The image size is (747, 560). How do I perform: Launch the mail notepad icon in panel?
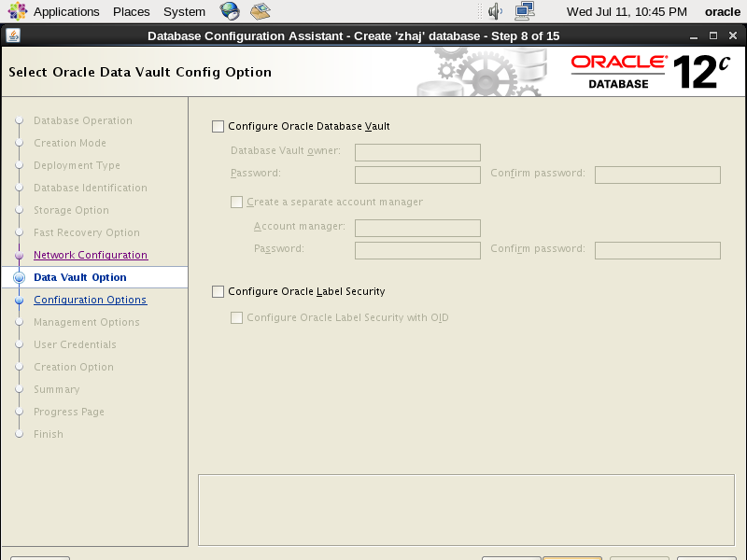[x=261, y=11]
